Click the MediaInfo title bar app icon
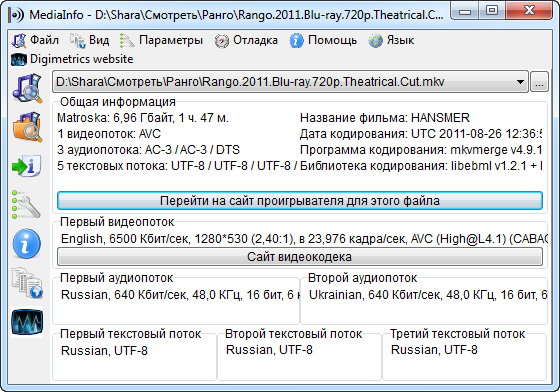 (x=16, y=15)
